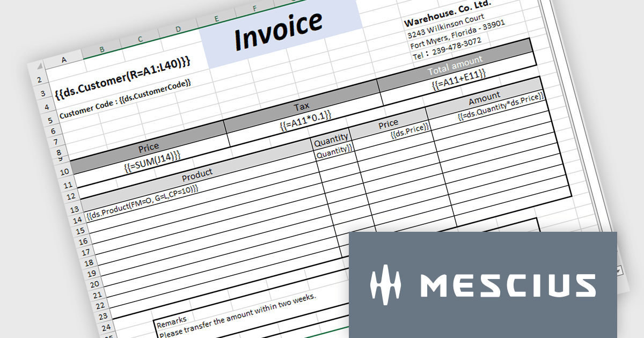
Task: Click the 'Tel: 239-478-3072' phone line
Action: tap(447, 48)
